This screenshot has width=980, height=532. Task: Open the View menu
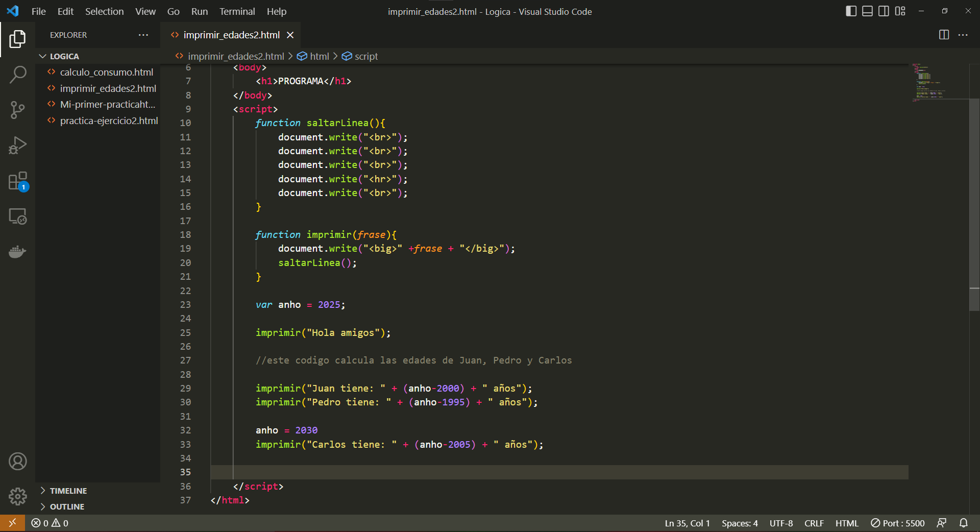click(145, 11)
